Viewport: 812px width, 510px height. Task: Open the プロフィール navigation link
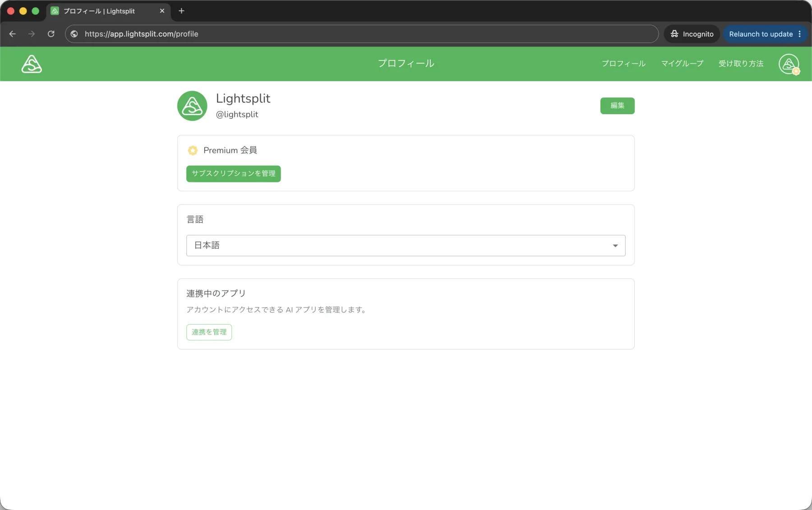pyautogui.click(x=623, y=64)
